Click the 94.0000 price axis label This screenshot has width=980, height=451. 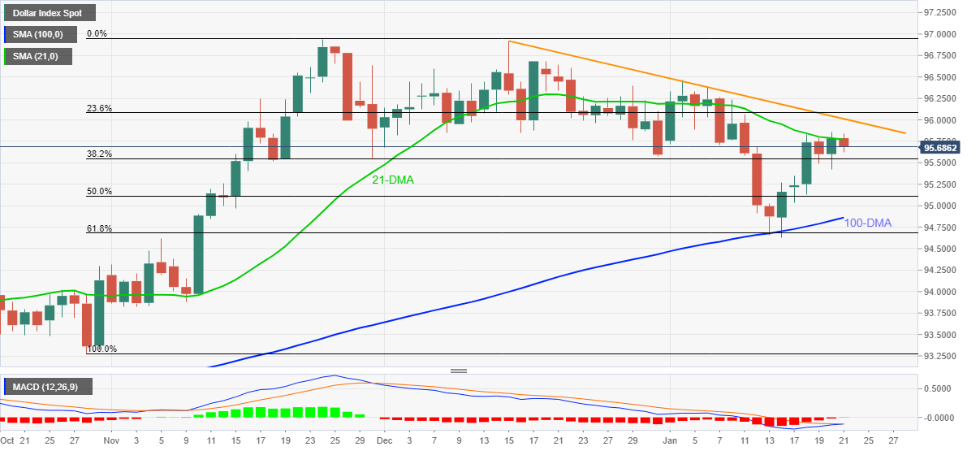pyautogui.click(x=941, y=293)
